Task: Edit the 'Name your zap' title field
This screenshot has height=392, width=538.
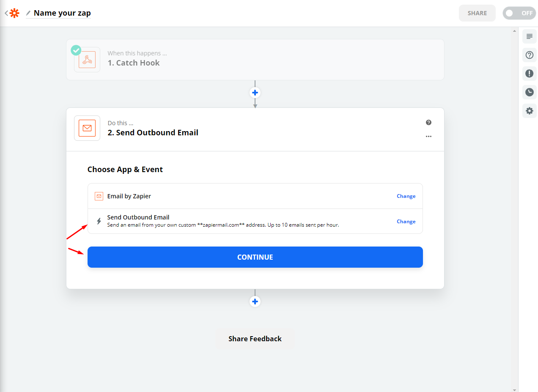Action: (x=62, y=13)
